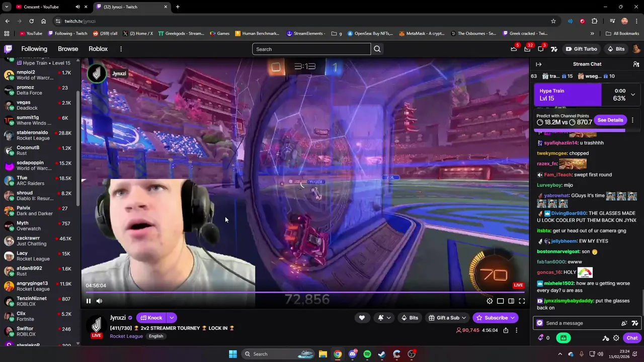Click Gift Turbo button

(581, 49)
